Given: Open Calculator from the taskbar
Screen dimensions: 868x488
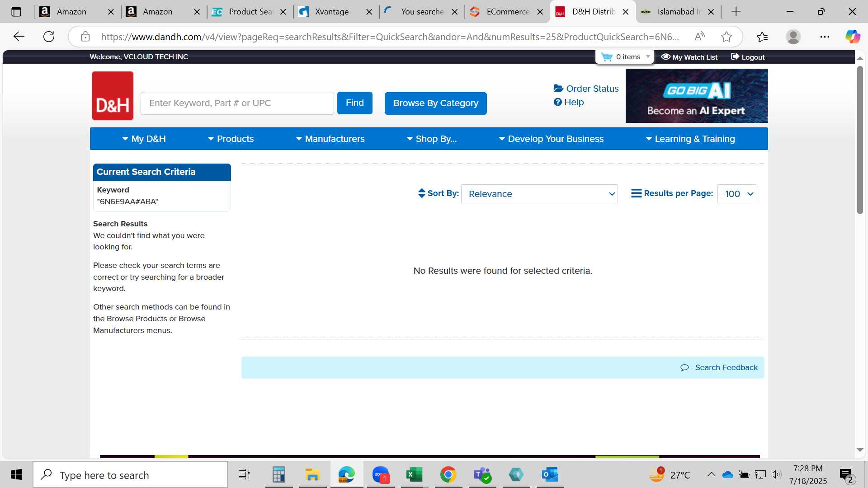Looking at the screenshot, I should point(278,474).
